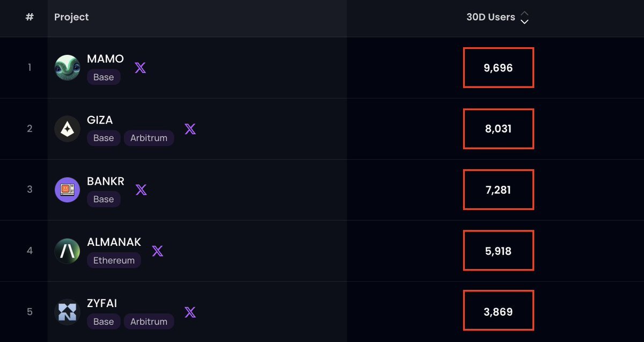Screen dimensions: 644x342
Task: Click the ZYFAI project logo
Action: point(68,312)
